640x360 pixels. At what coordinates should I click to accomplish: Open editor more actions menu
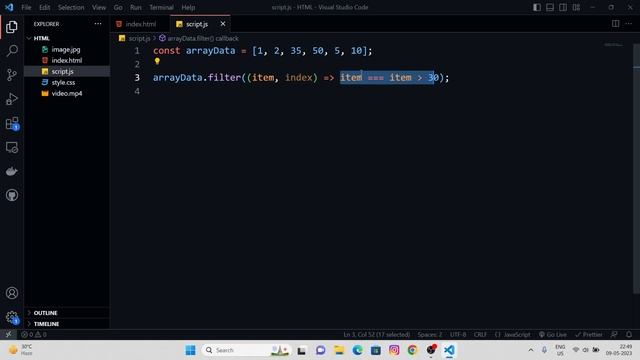click(x=629, y=24)
